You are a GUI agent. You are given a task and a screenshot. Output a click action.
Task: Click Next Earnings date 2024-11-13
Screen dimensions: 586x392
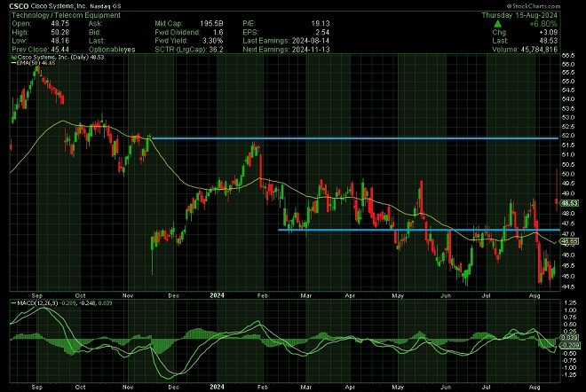point(310,50)
